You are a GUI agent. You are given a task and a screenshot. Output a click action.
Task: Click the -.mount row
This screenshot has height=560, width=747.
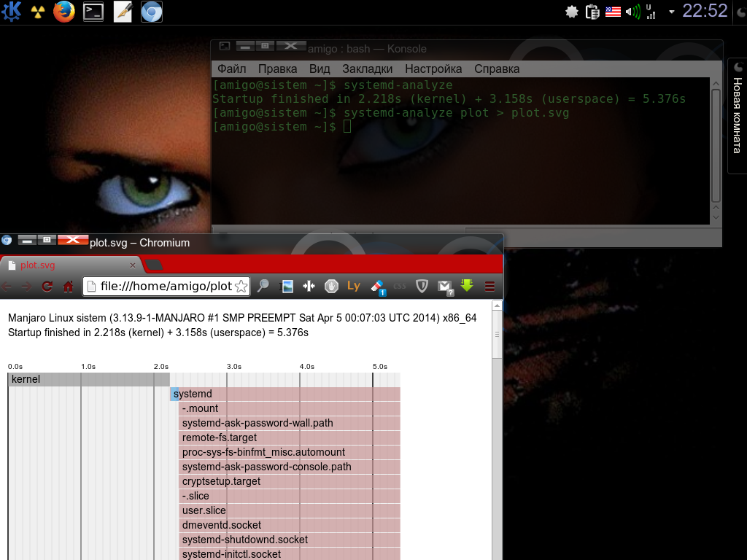[x=290, y=408]
